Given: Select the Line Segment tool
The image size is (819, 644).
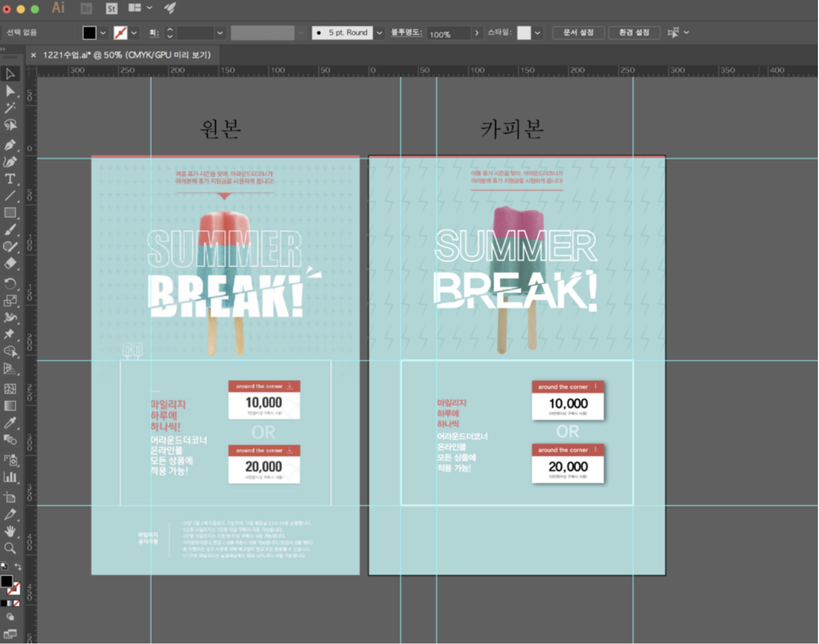Looking at the screenshot, I should [x=10, y=196].
